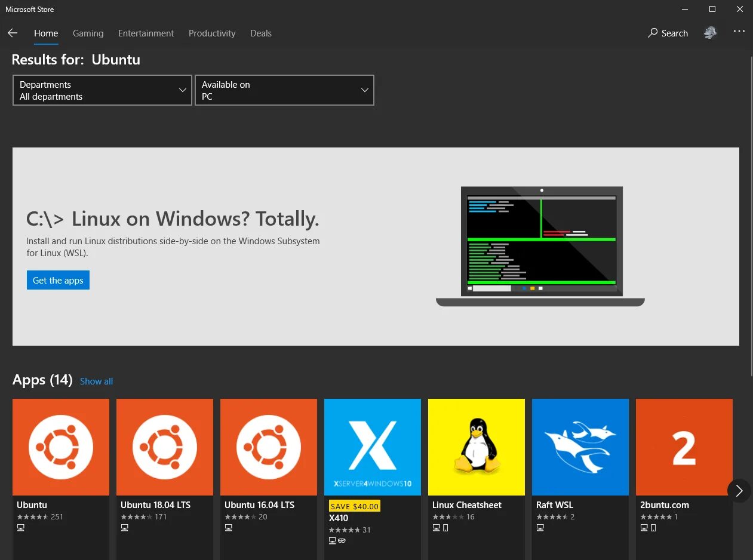Click the X410 title text

(x=339, y=518)
